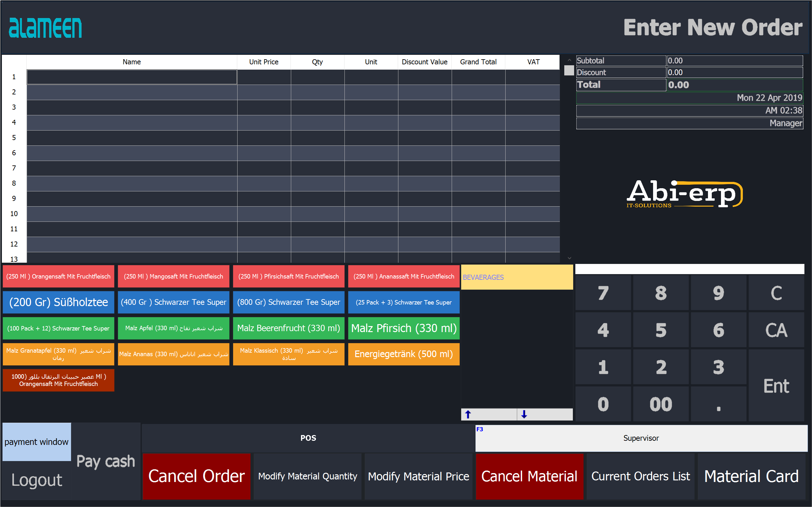Select the BEVAERAGES category
Screen dimensions: 812x507
click(x=517, y=277)
